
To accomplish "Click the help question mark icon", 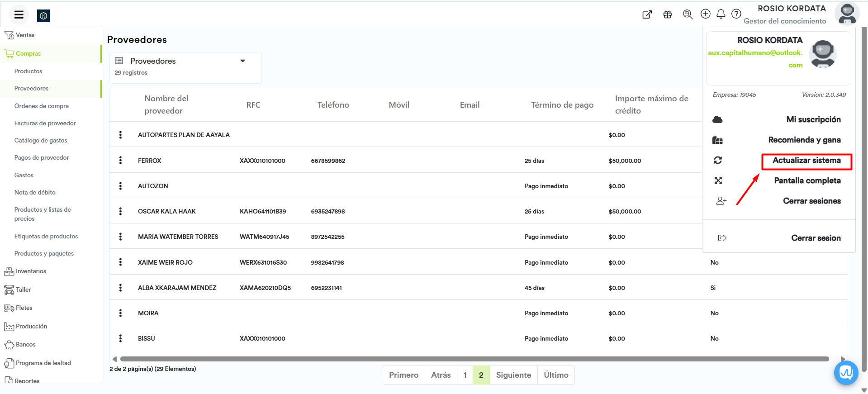I will [x=736, y=14].
